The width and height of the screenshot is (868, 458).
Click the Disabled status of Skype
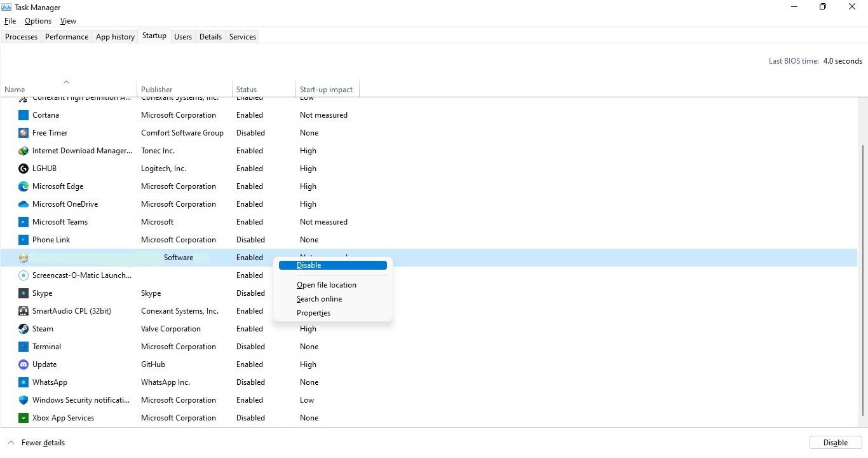[250, 293]
